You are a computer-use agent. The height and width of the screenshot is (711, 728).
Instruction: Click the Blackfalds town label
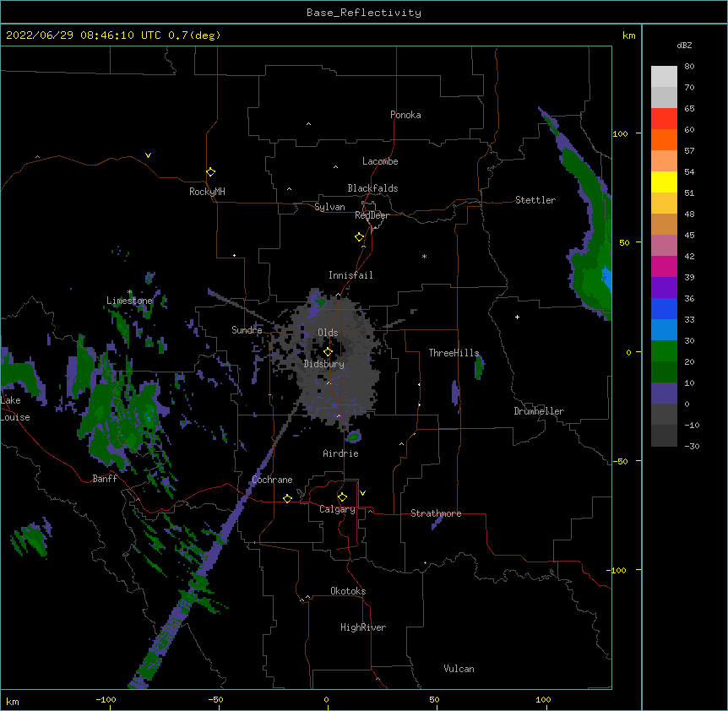(x=372, y=188)
